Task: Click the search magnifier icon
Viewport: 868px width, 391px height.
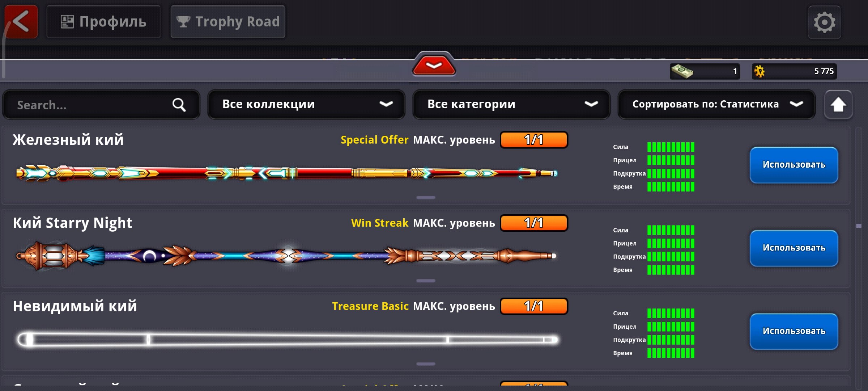Action: (x=179, y=105)
